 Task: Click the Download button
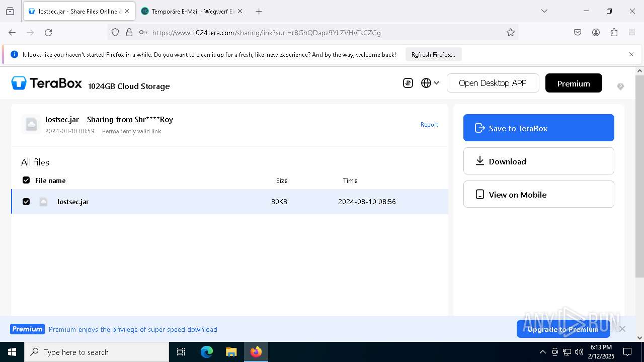[x=538, y=161]
